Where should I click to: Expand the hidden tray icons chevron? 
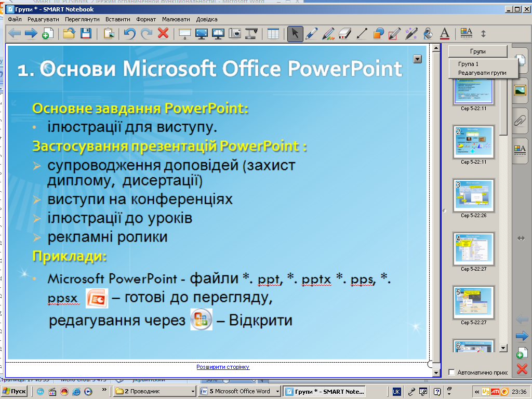[x=477, y=392]
